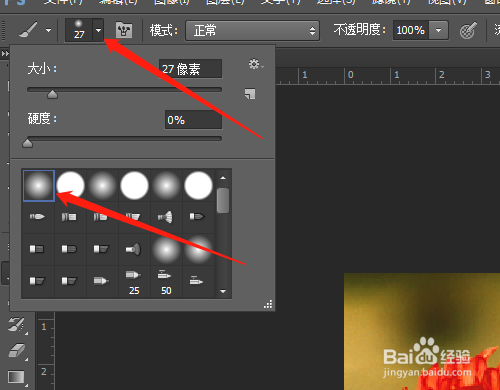Select the round point bristle brush, second row first
The width and height of the screenshot is (500, 390).
38,217
